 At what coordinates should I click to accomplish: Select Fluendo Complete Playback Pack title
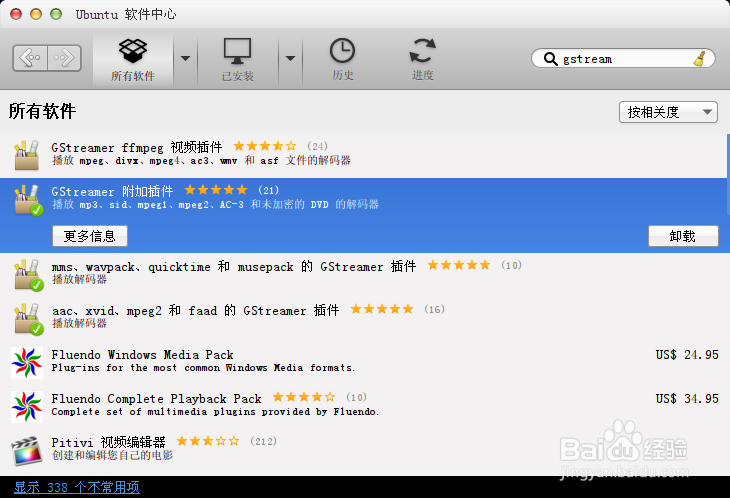[156, 399]
